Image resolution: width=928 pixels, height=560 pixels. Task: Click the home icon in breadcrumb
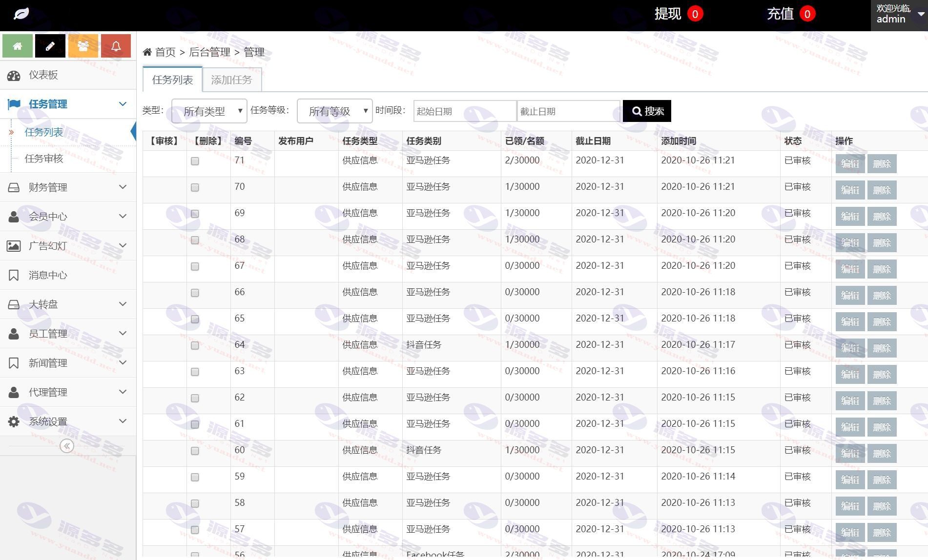[147, 52]
